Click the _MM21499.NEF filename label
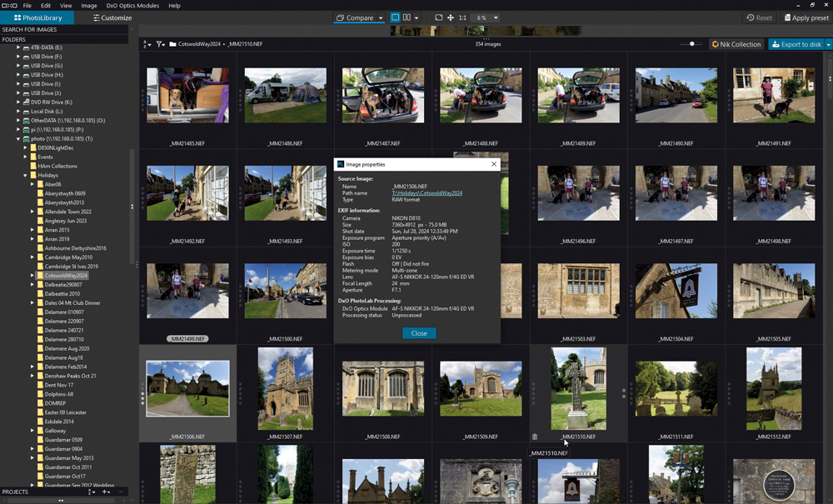 pyautogui.click(x=187, y=339)
